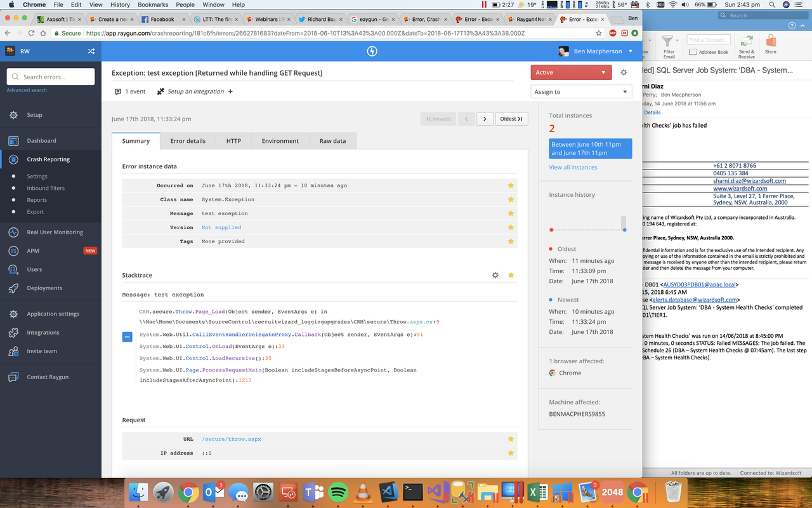This screenshot has height=508, width=812.
Task: Open Settings under Crash Reporting
Action: [37, 177]
